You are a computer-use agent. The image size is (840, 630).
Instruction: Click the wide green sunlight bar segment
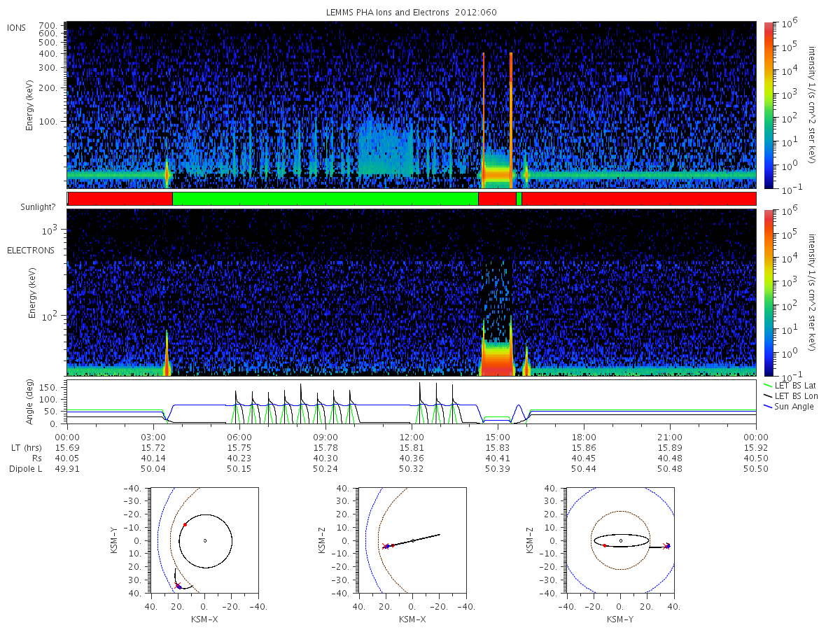pyautogui.click(x=325, y=199)
